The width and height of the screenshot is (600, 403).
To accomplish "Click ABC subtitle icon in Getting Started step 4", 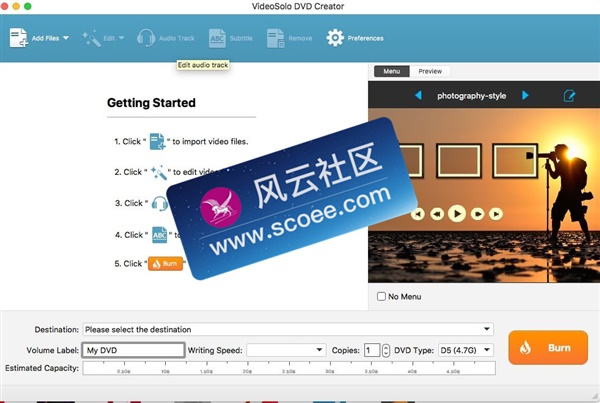I will click(x=160, y=235).
